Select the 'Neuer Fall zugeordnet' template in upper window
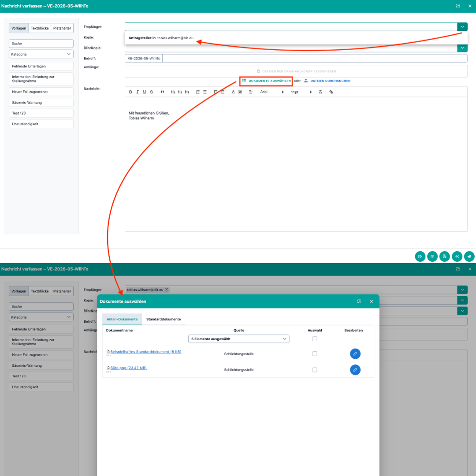The image size is (476, 476). 41,92
